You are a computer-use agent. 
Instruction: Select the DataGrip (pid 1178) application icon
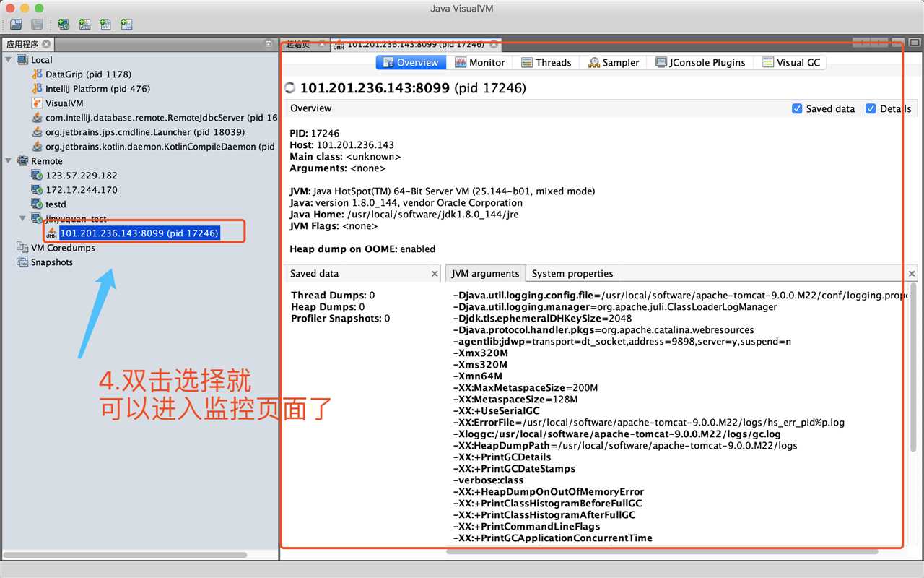pos(37,74)
